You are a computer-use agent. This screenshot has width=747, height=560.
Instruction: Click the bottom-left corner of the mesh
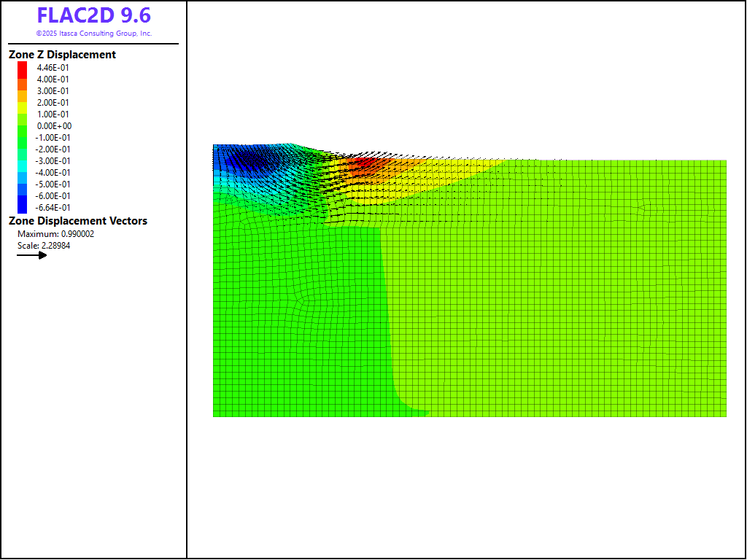tap(214, 416)
